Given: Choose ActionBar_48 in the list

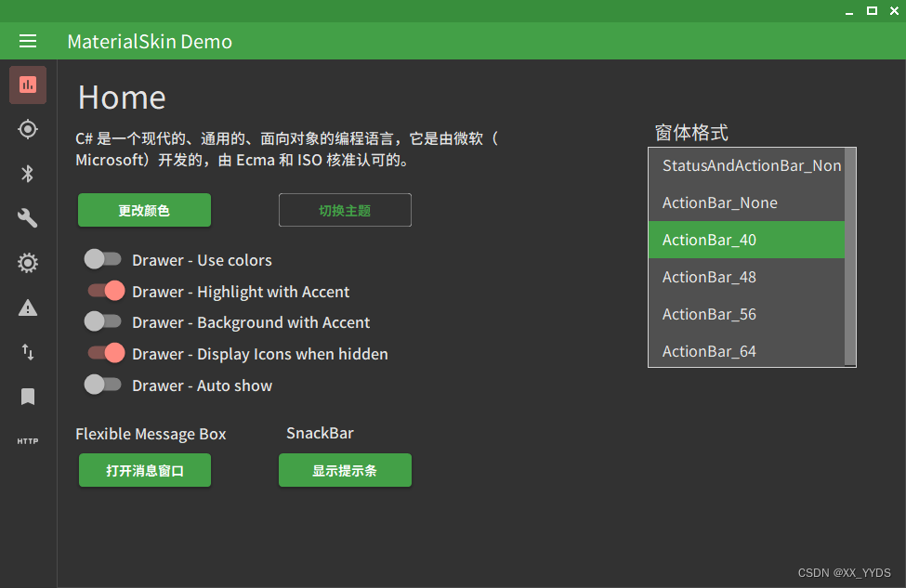Looking at the screenshot, I should coord(746,277).
